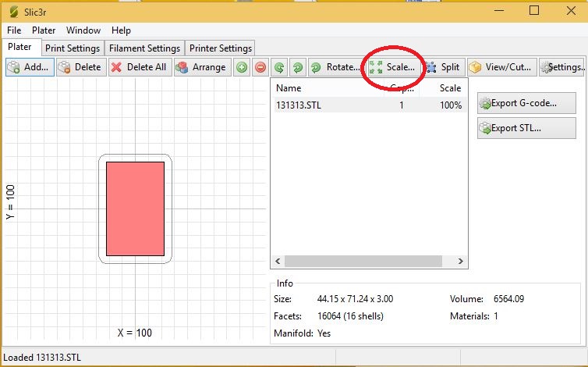Open object Settings from toolbar
The image size is (588, 367).
coord(562,67)
